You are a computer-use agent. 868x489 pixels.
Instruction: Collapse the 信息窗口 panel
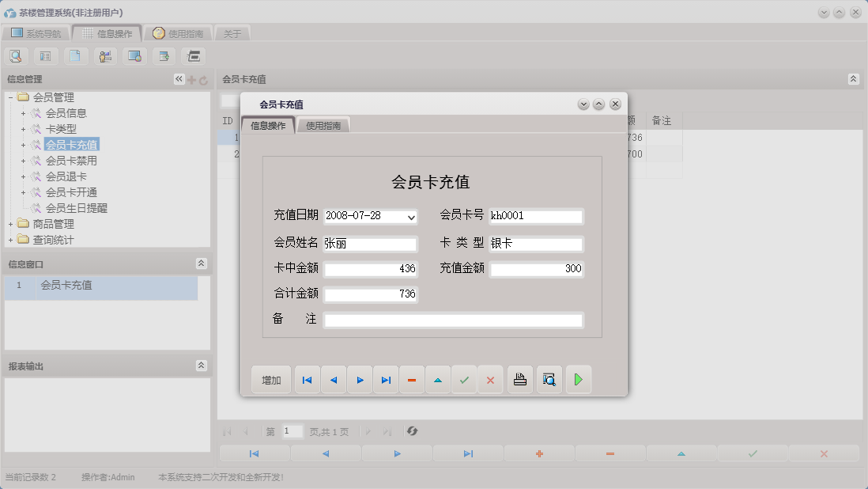pos(202,263)
